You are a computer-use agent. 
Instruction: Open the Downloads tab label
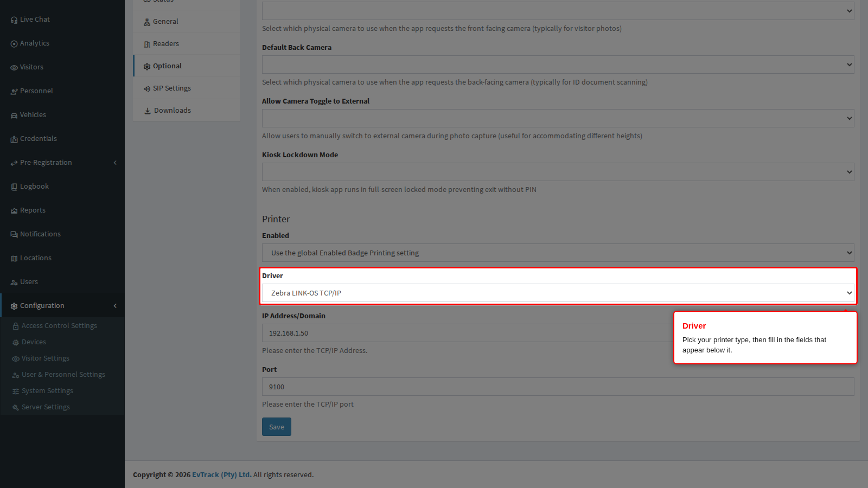click(x=173, y=110)
